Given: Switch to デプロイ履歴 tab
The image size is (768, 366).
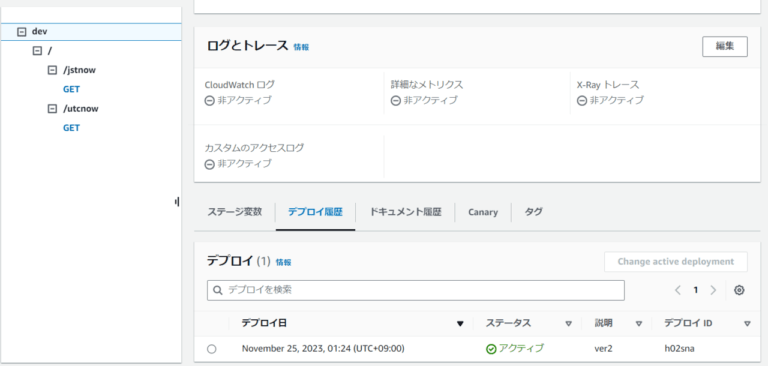Looking at the screenshot, I should 315,212.
